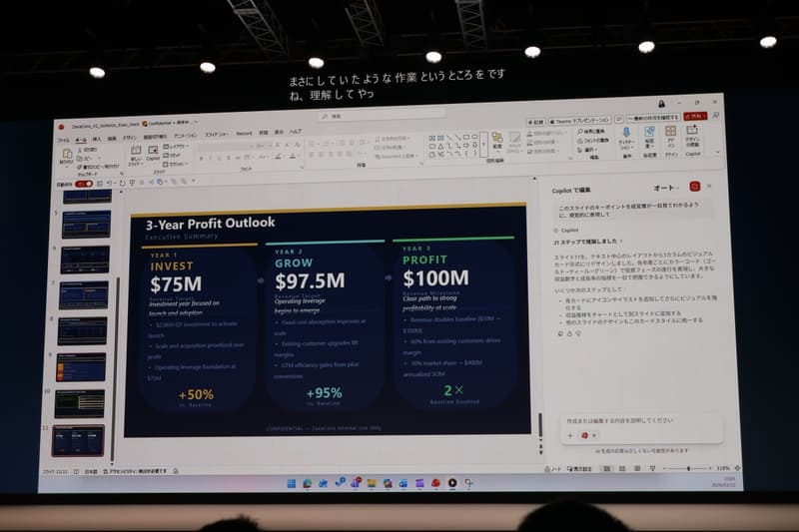The width and height of the screenshot is (799, 532).
Task: Click the plus attach icon in Copilot's input
Action: [x=570, y=435]
